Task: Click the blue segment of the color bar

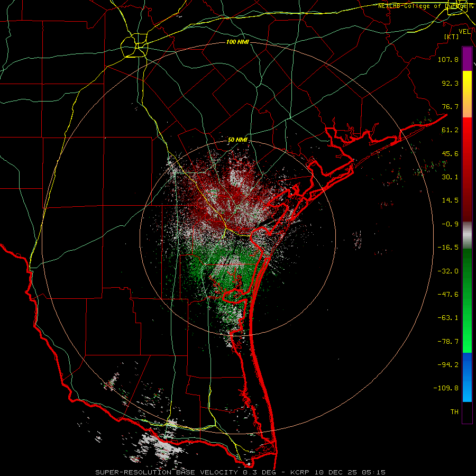Action: (467, 377)
